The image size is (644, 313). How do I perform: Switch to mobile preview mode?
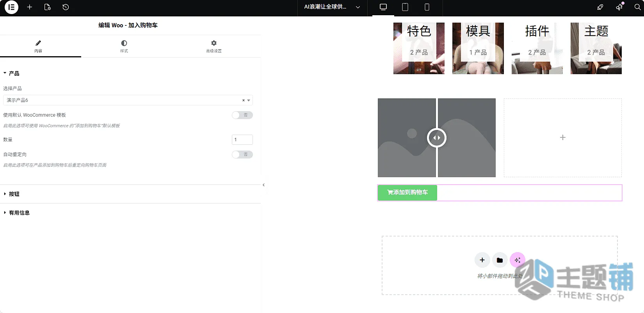(427, 7)
